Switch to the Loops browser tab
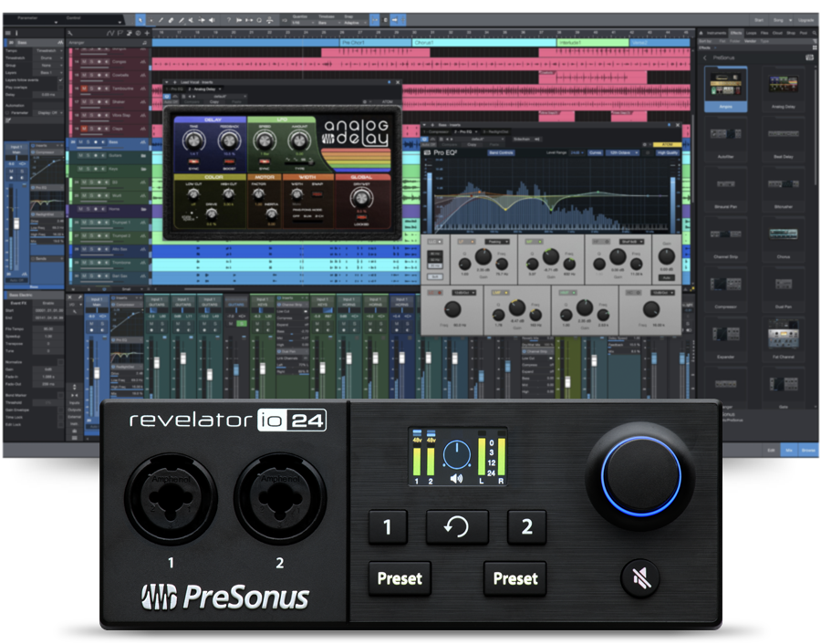The image size is (821, 644). (x=751, y=33)
